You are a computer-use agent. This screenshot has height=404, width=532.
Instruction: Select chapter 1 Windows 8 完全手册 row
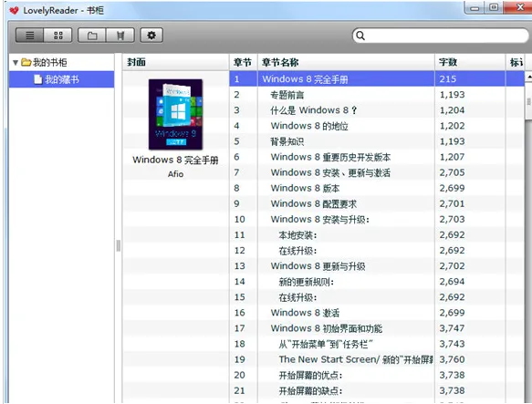tap(377, 79)
